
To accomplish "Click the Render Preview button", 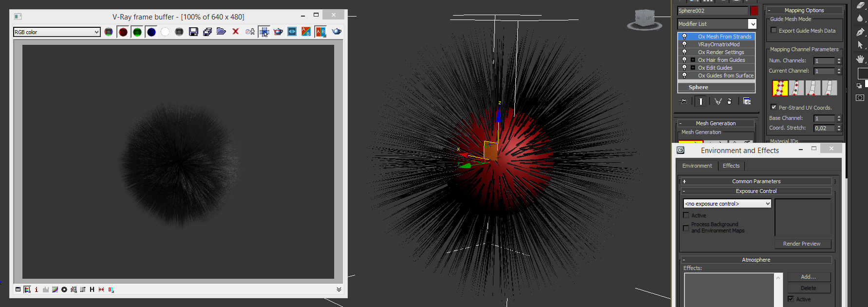I will coord(801,244).
